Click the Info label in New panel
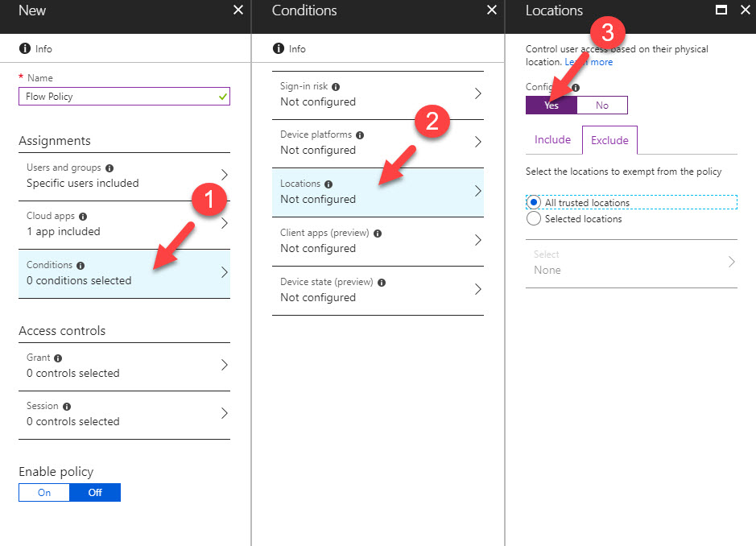 click(43, 48)
